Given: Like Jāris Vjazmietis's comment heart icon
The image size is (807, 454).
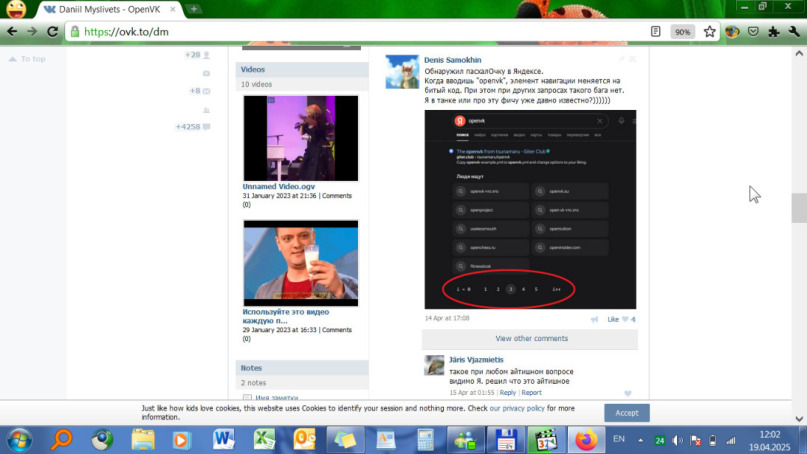Looking at the screenshot, I should pyautogui.click(x=628, y=393).
